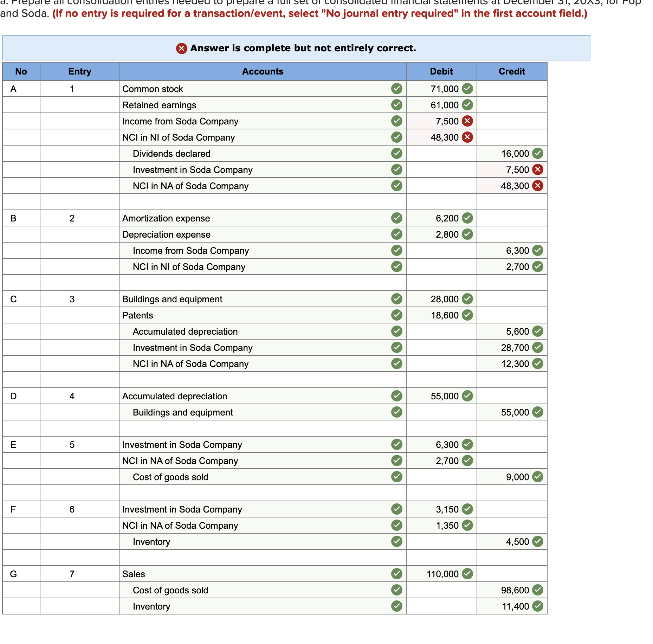Screen dimensions: 653x644
Task: Click the red X beside the 7,500 Income from Soda debit
Action: tap(467, 121)
